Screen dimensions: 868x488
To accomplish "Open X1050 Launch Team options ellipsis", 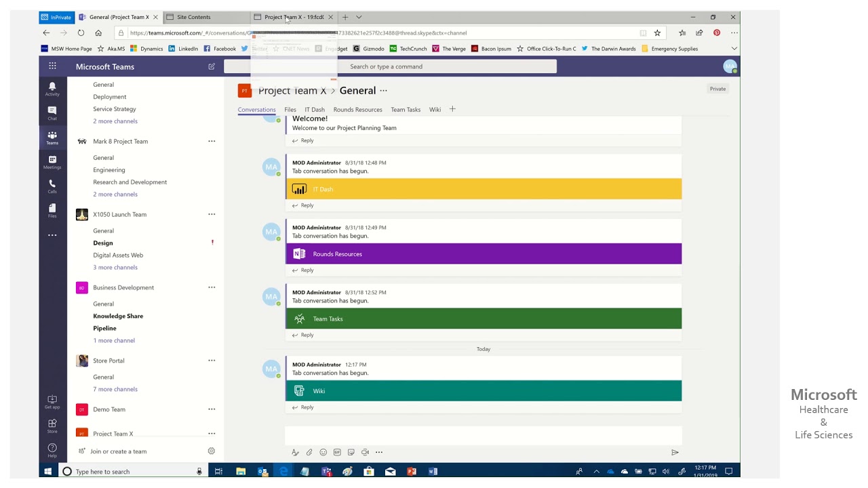I will [x=212, y=215].
